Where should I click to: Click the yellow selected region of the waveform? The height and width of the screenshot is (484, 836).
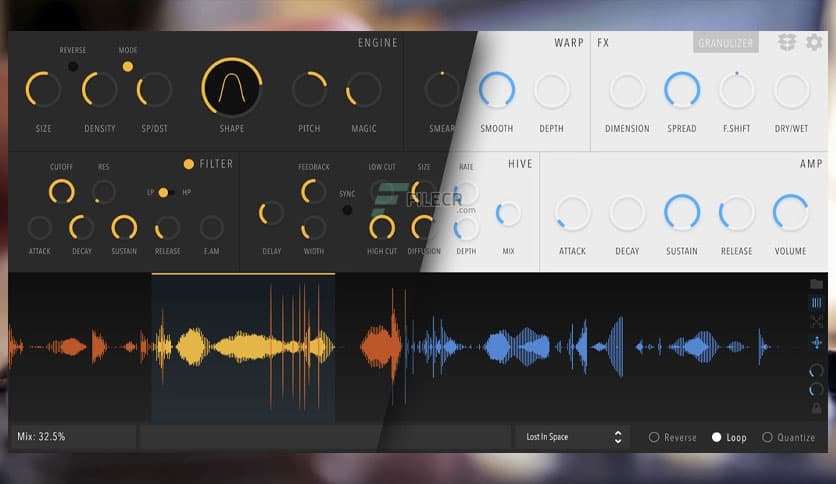[x=244, y=348]
